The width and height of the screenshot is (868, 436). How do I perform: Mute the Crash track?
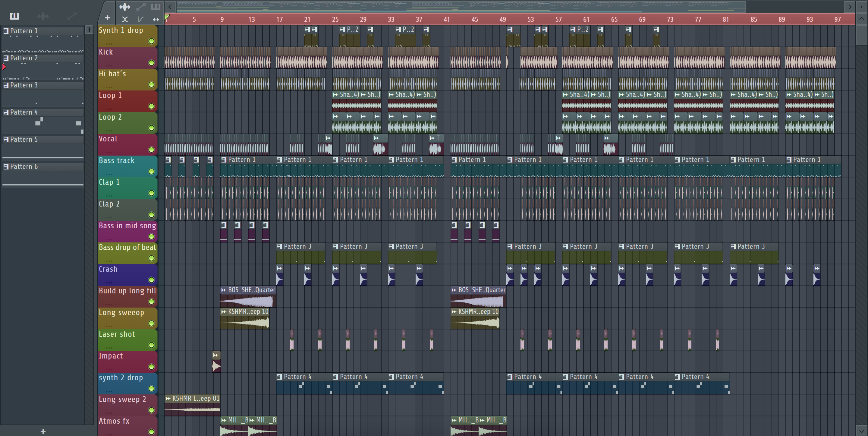point(151,280)
